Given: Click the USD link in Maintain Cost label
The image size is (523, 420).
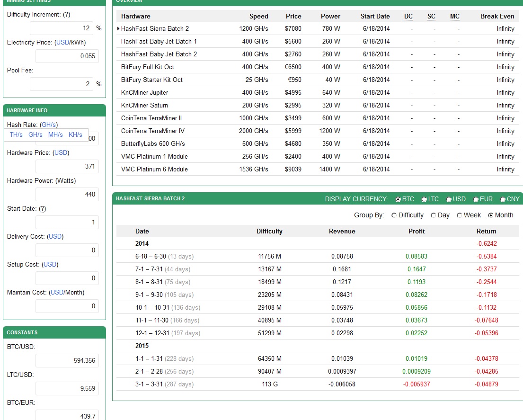Looking at the screenshot, I should tap(57, 293).
